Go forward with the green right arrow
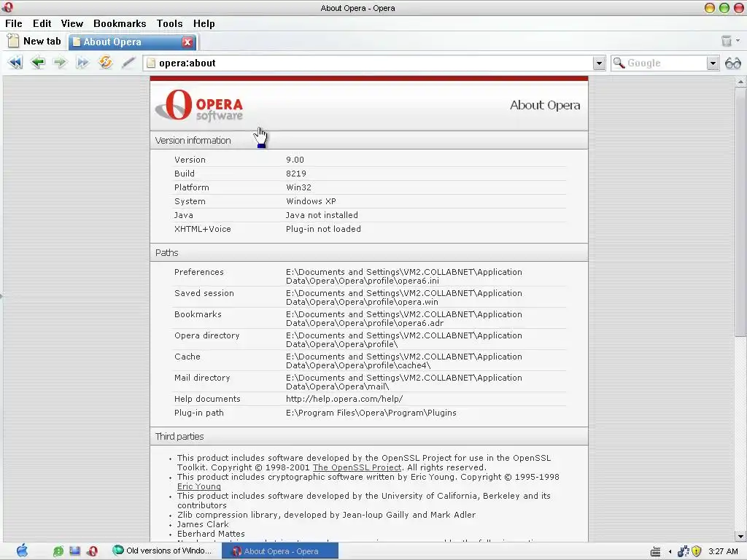The width and height of the screenshot is (747, 560). point(60,63)
